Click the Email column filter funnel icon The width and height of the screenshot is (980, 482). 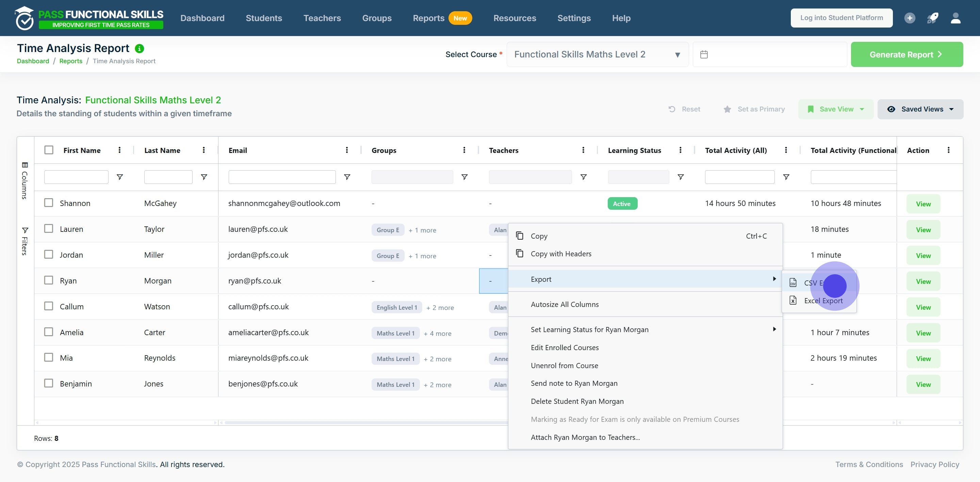click(x=347, y=177)
